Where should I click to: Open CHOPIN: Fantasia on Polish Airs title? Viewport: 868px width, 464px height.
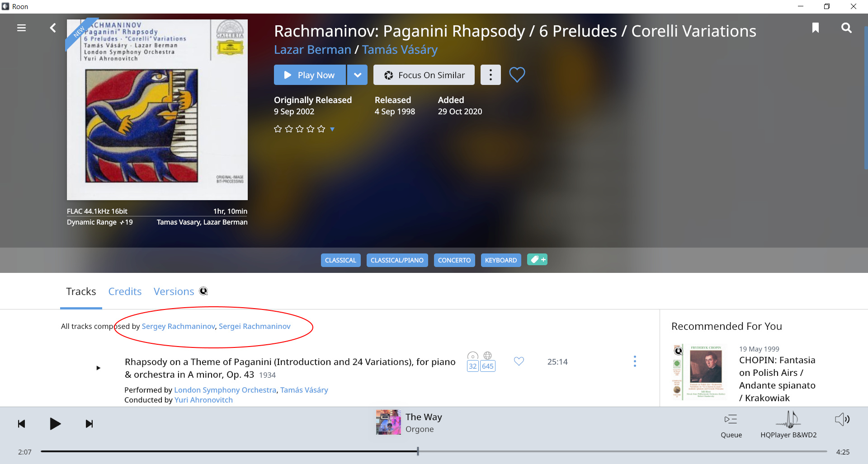coord(777,379)
